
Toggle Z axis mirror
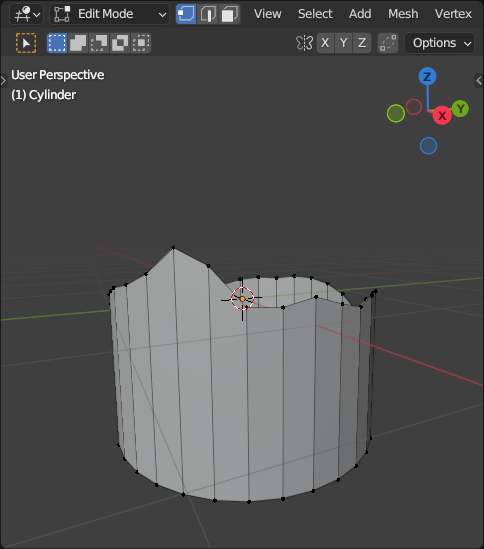[362, 43]
